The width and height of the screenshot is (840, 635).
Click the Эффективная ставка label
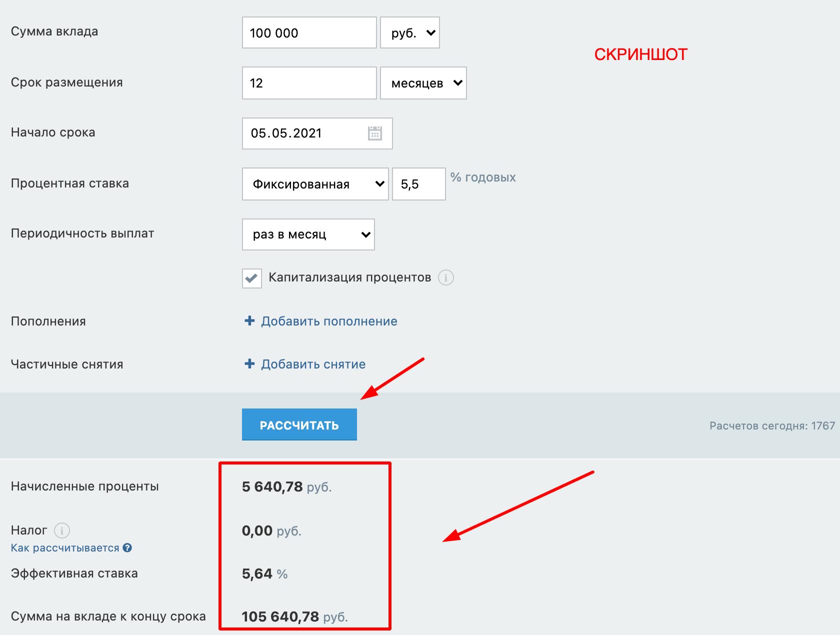tap(74, 573)
